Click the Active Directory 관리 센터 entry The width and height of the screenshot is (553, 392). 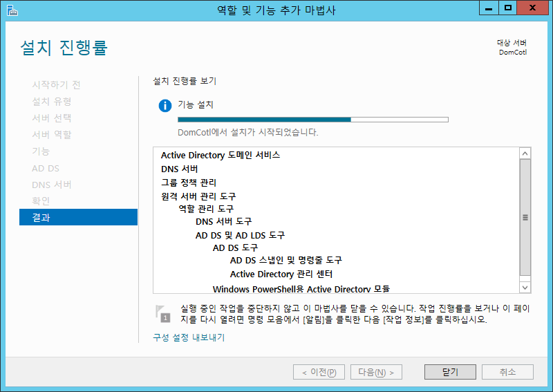281,274
